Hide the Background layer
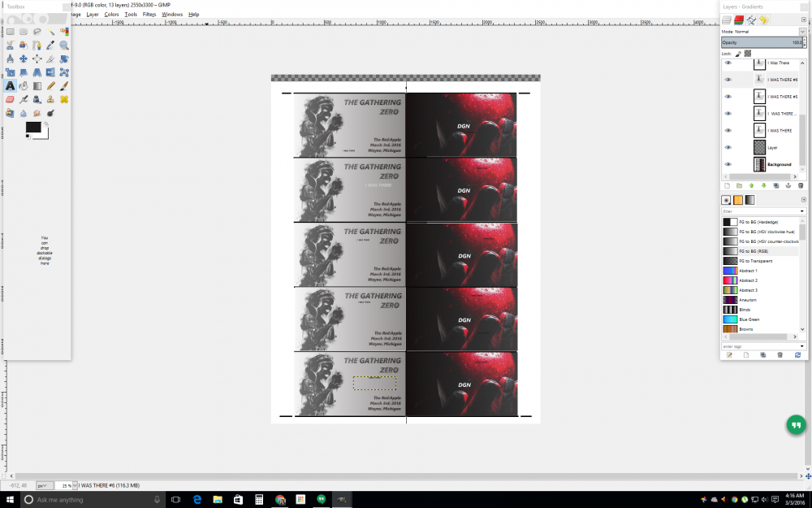Viewport: 812px width, 508px height. (x=728, y=164)
